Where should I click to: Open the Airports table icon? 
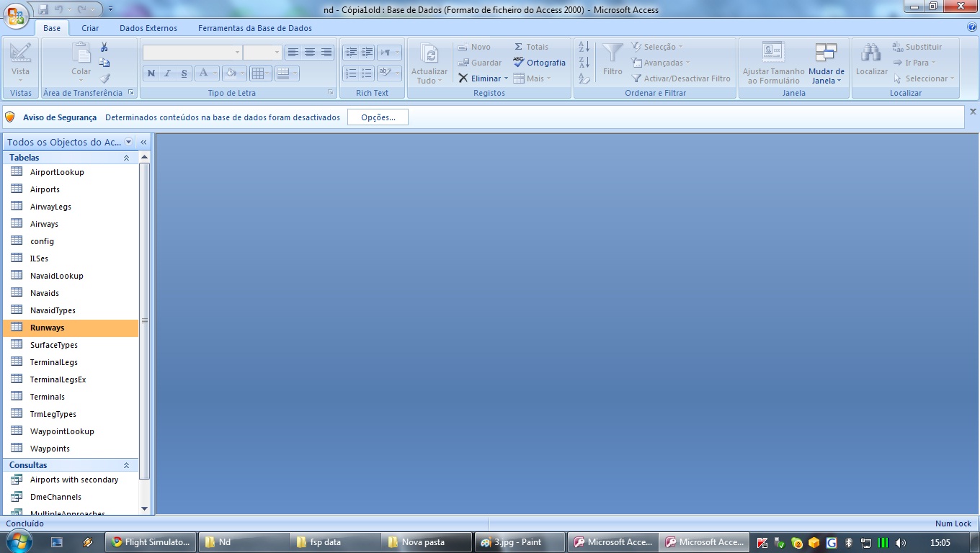[x=17, y=189]
